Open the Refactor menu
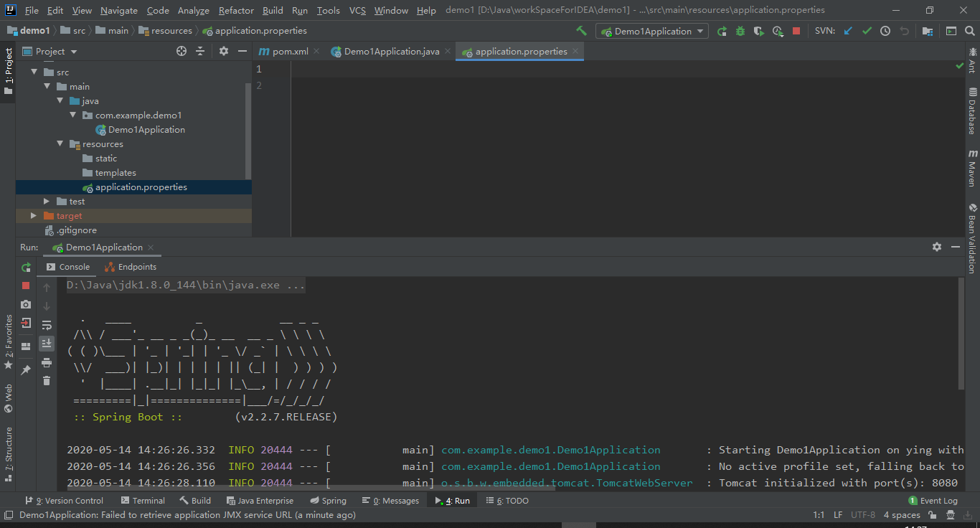Screen dimensions: 980x528 tap(236, 10)
